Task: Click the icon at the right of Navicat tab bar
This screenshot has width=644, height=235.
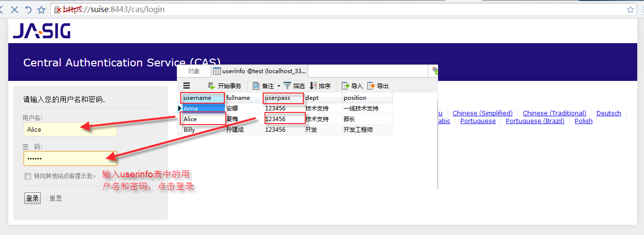Action: click(435, 71)
